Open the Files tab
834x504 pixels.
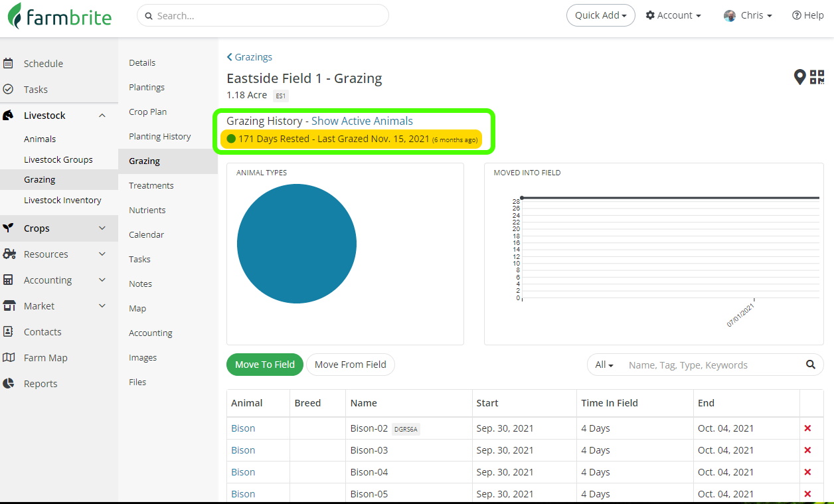click(137, 382)
